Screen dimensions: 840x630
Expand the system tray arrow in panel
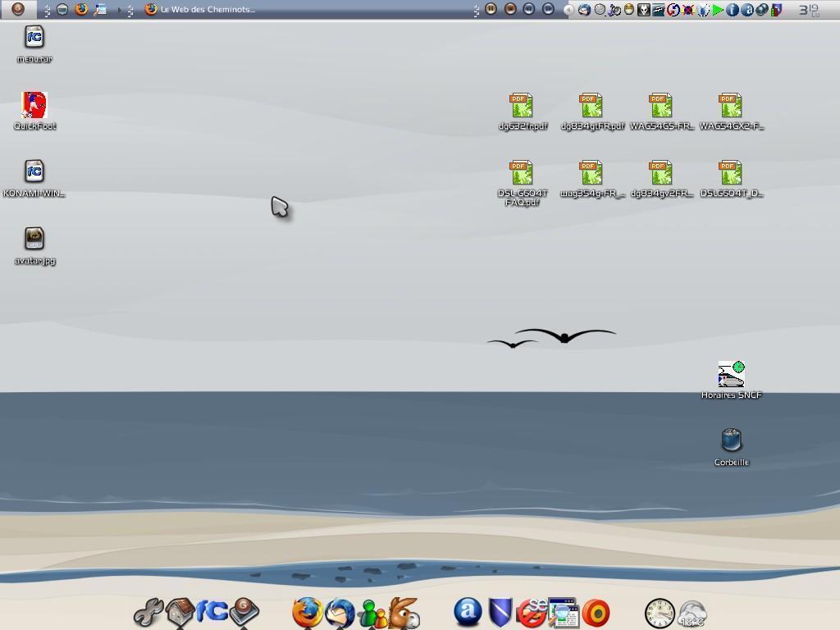pos(568,10)
